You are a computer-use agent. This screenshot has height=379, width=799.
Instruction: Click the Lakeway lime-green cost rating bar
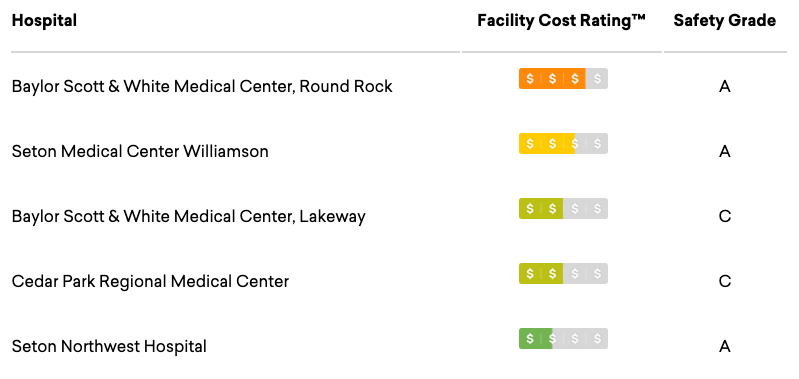coord(563,209)
